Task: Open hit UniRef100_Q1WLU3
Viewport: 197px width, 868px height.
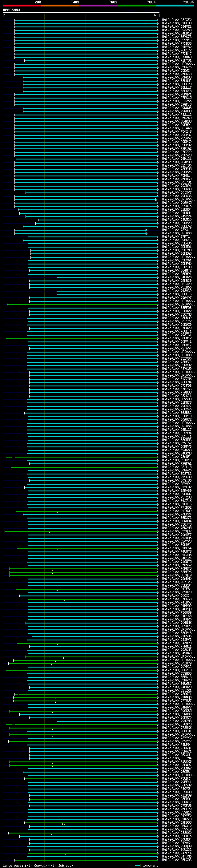Action: (x=176, y=23)
